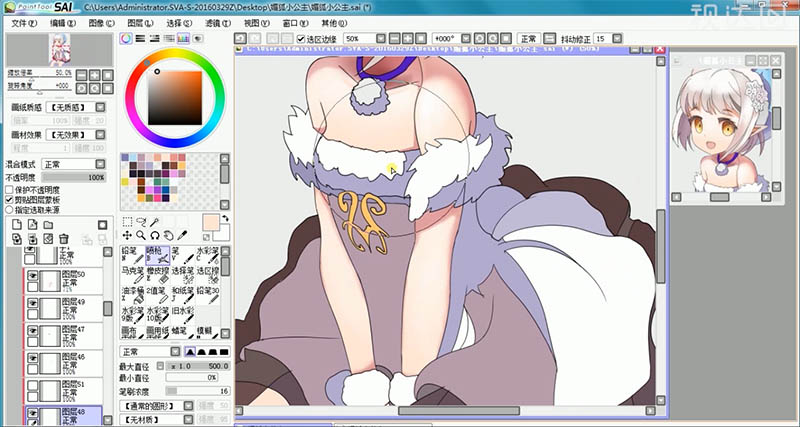800x427 pixels.
Task: Uncheck 剪贴图层蒙板 checkbox
Action: pyautogui.click(x=9, y=200)
